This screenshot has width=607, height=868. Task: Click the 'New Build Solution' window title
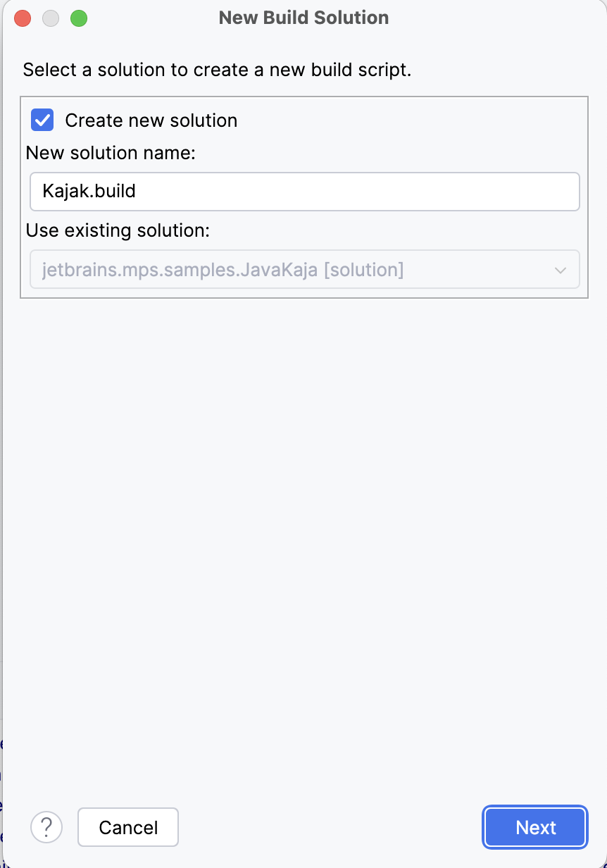pyautogui.click(x=303, y=18)
